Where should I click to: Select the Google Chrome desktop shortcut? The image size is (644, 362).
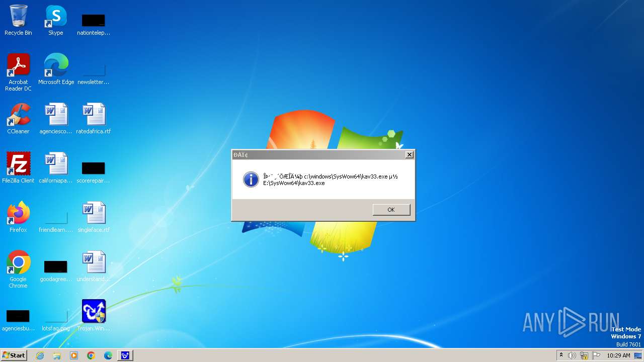click(18, 269)
